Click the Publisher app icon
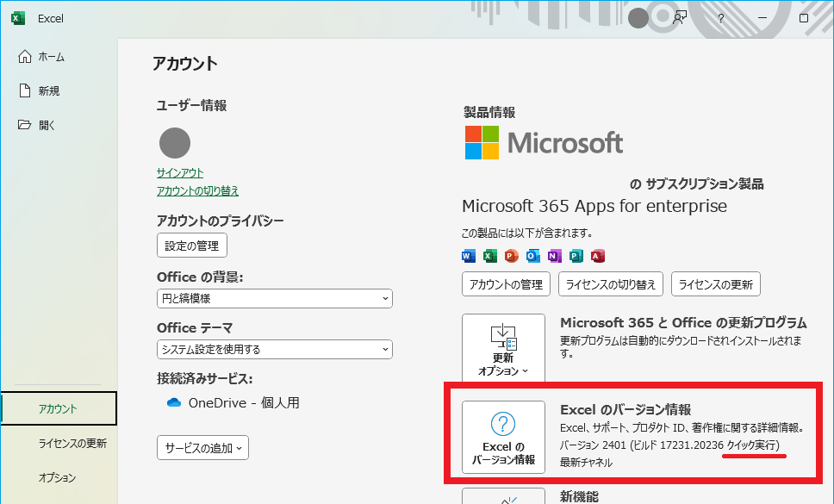Image resolution: width=834 pixels, height=504 pixels. (x=576, y=256)
